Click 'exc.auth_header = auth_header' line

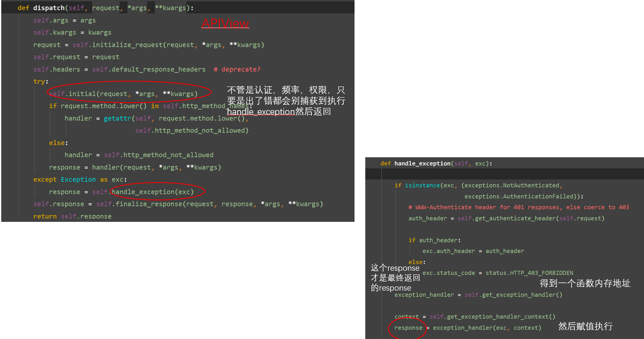(x=473, y=251)
